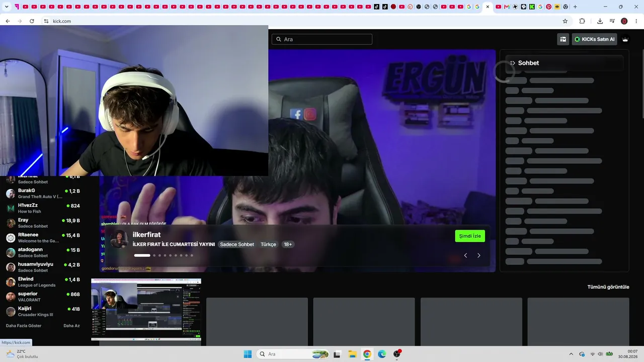Go back using the browser back arrow
This screenshot has width=644, height=362.
pos(8,21)
